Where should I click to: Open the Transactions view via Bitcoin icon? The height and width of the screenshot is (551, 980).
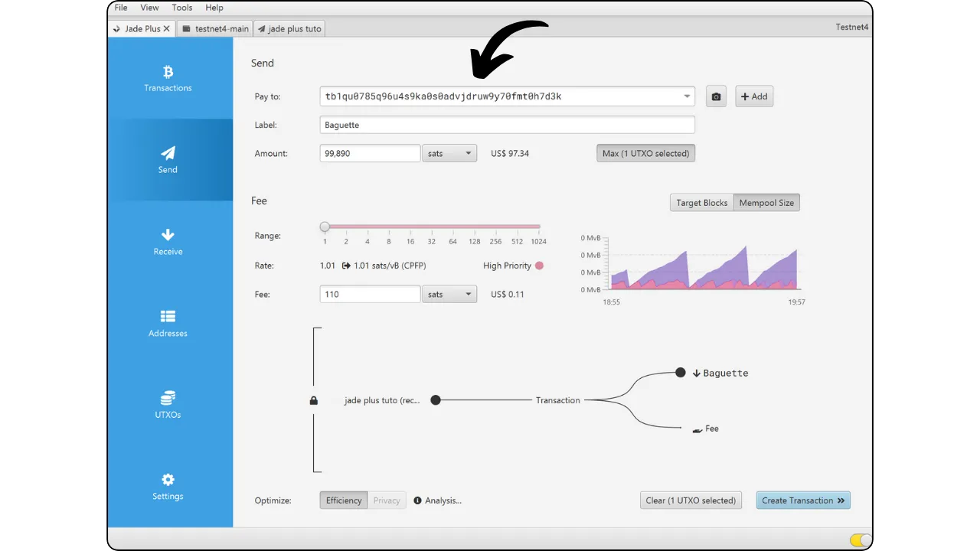168,73
